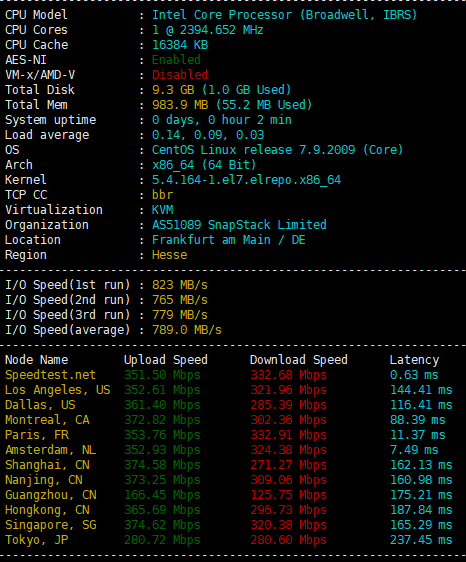This screenshot has width=466, height=562.
Task: Click the 2nd run I/O speed '765 MB/s'
Action: click(180, 300)
